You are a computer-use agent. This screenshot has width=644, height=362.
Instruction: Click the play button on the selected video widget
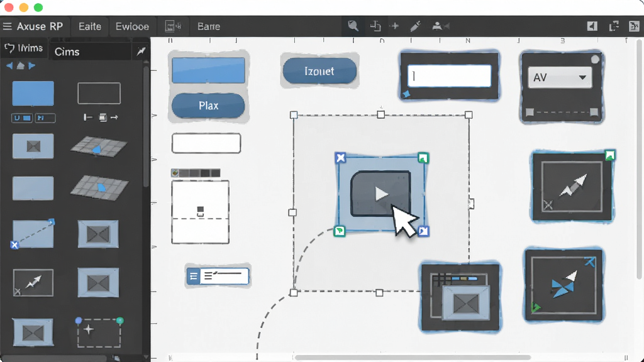click(x=380, y=194)
